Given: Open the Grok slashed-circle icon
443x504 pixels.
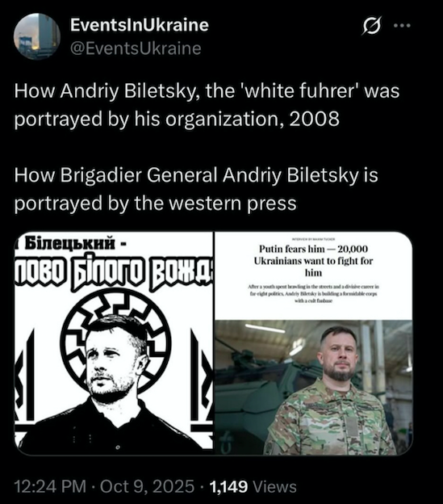Looking at the screenshot, I should (x=372, y=25).
